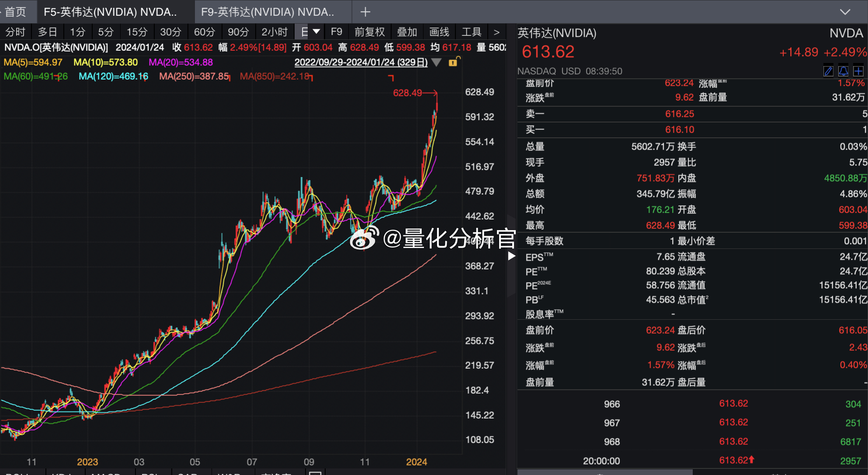The height and width of the screenshot is (475, 868).
Task: Select MA(10)=573.80 indicator label
Action: pos(106,62)
